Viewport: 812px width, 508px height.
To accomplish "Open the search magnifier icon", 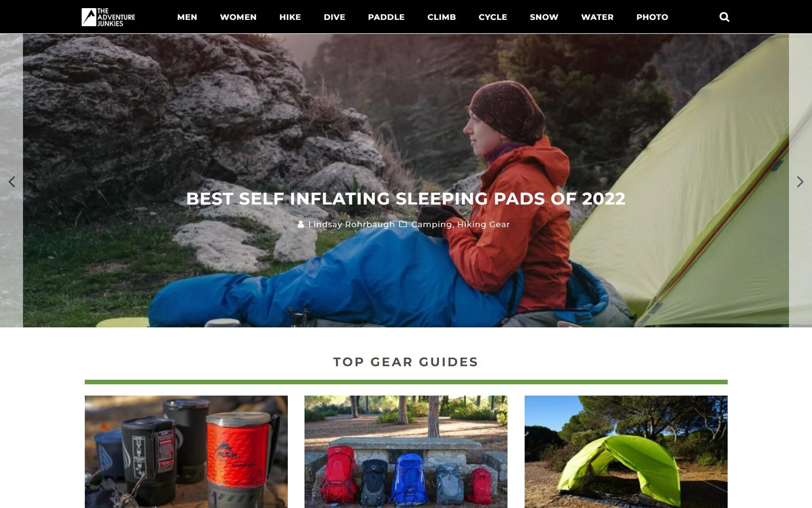I will point(724,17).
